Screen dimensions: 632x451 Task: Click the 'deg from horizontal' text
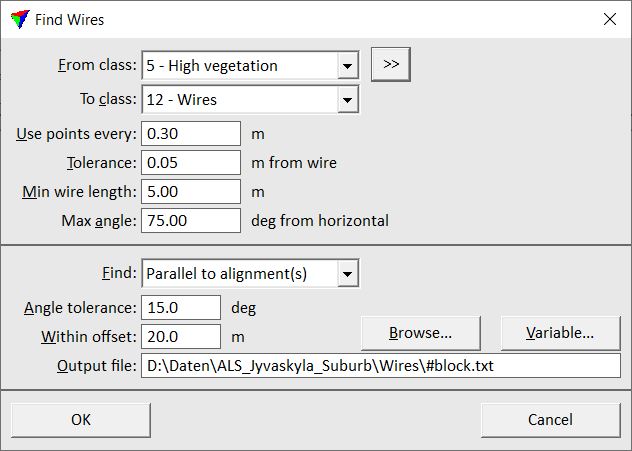tap(320, 220)
